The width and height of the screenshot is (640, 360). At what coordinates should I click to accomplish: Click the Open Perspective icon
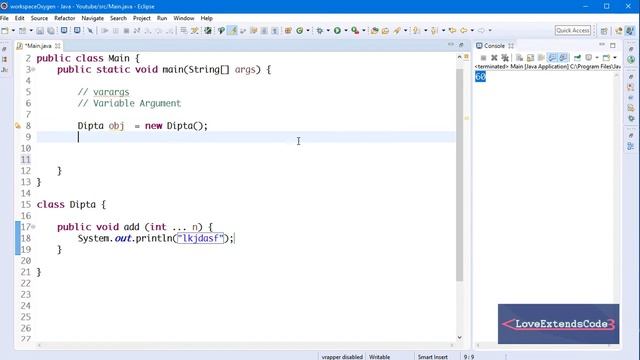[x=604, y=31]
